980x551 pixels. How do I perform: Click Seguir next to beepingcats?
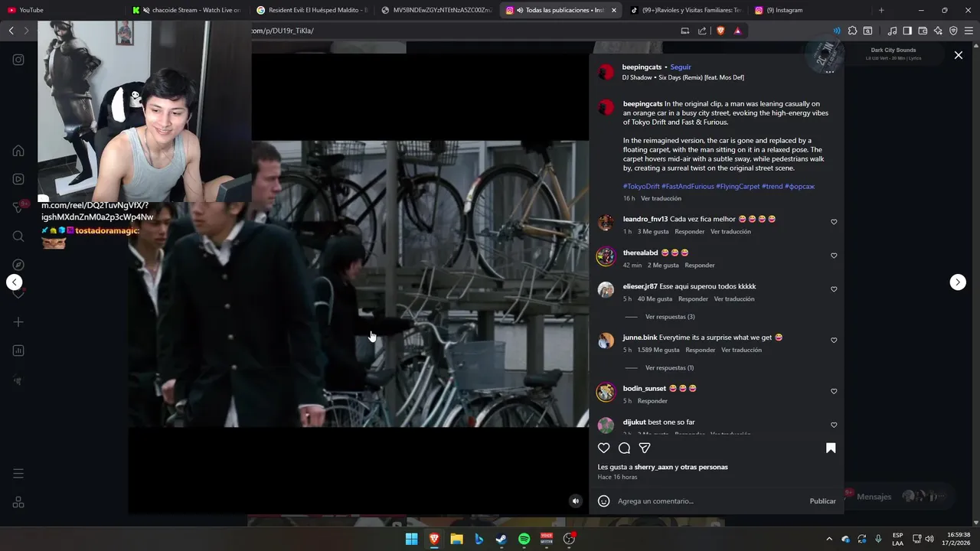pos(681,67)
